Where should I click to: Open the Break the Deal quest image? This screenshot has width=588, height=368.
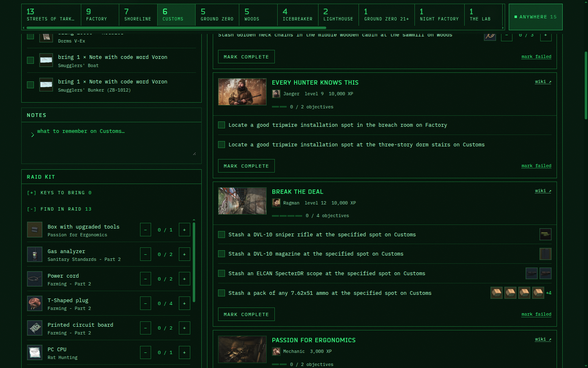pos(242,201)
